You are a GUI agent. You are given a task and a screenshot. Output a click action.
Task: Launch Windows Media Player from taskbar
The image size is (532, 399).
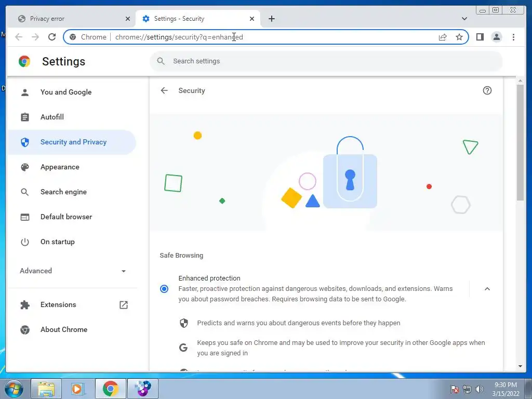tap(78, 389)
